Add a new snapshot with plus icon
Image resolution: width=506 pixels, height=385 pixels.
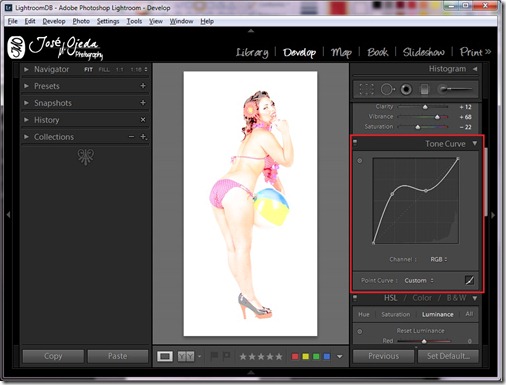[x=143, y=103]
